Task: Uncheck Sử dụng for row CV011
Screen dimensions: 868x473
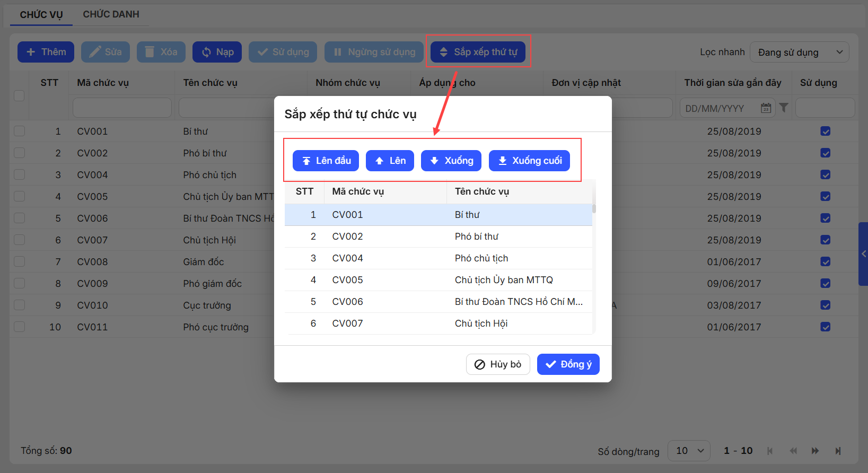Action: coord(825,327)
